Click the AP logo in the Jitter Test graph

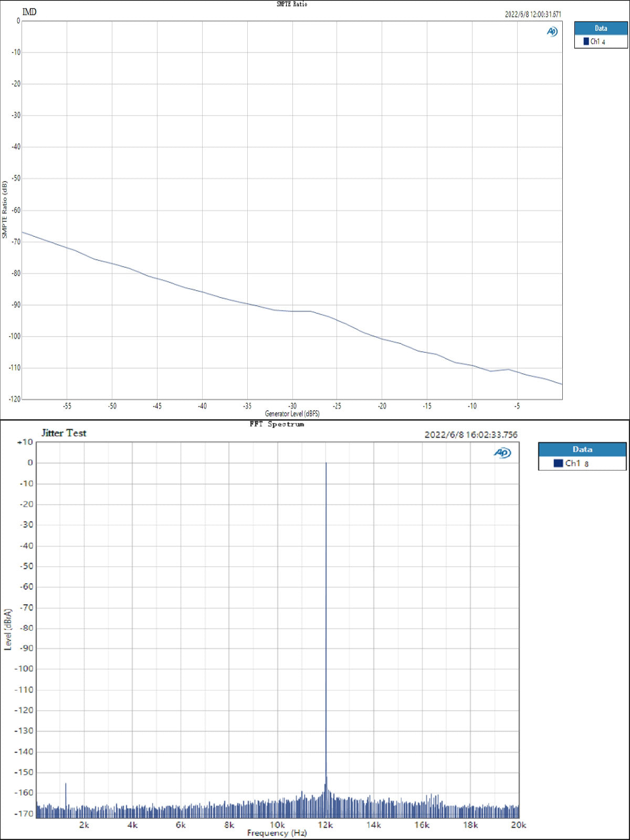(502, 453)
